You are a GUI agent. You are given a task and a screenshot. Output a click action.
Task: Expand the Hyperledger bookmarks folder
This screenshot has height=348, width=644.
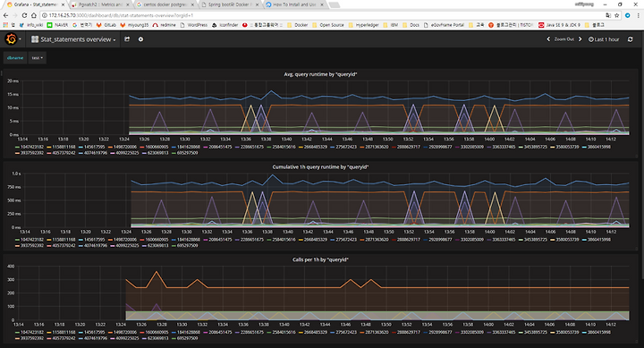[363, 25]
